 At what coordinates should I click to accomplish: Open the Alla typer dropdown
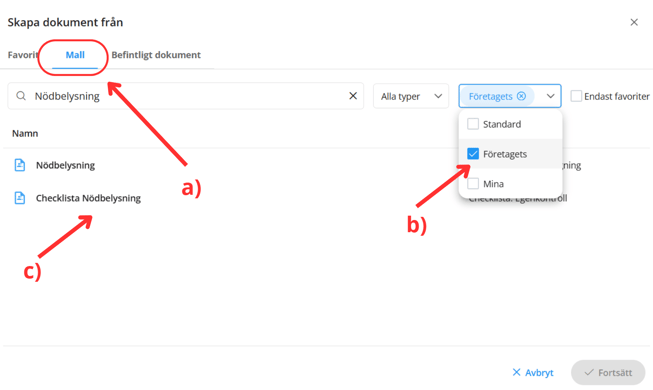411,96
